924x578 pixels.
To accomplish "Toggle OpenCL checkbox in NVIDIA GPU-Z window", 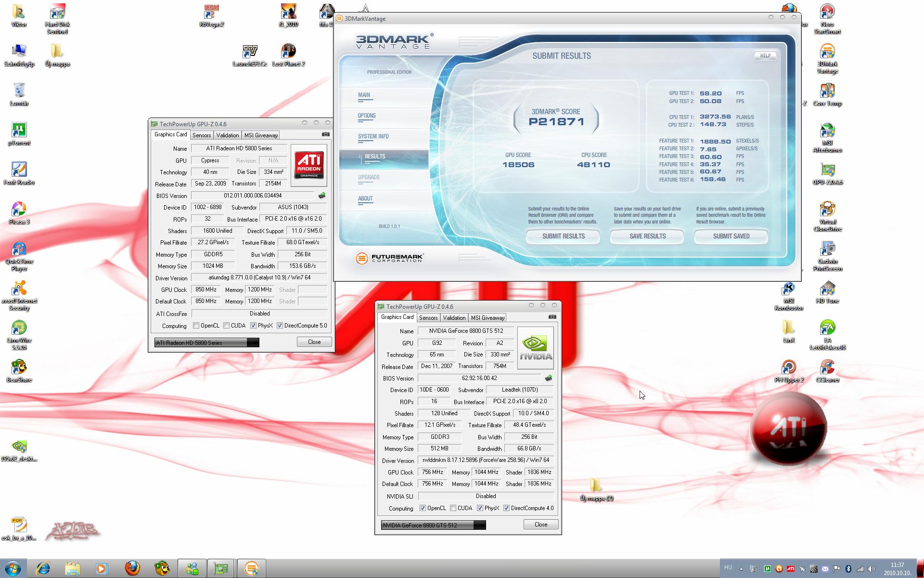I will pyautogui.click(x=423, y=508).
